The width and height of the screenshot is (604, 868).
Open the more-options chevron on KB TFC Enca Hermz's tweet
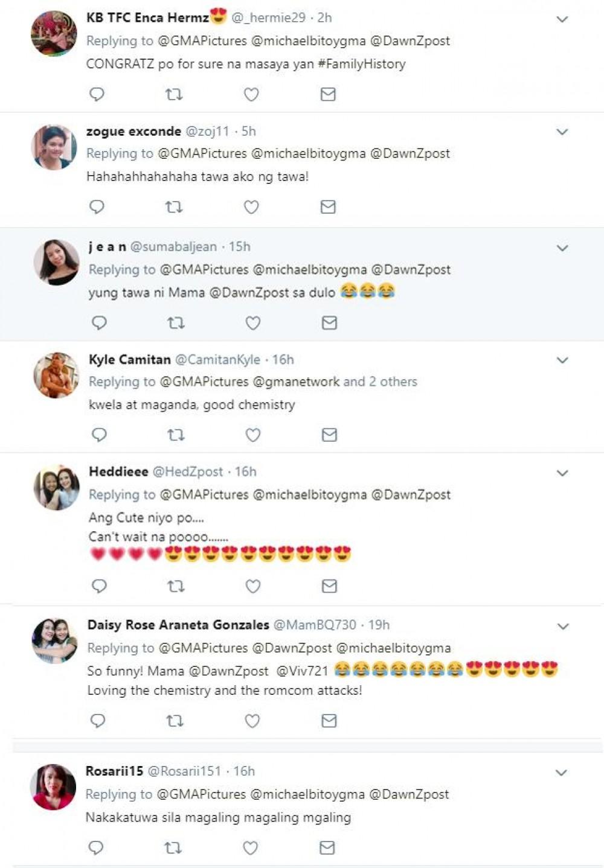click(x=562, y=19)
